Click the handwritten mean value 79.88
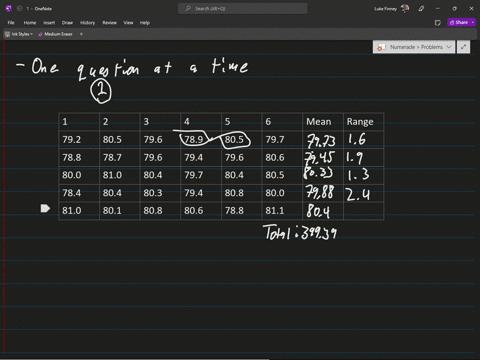 tap(320, 192)
